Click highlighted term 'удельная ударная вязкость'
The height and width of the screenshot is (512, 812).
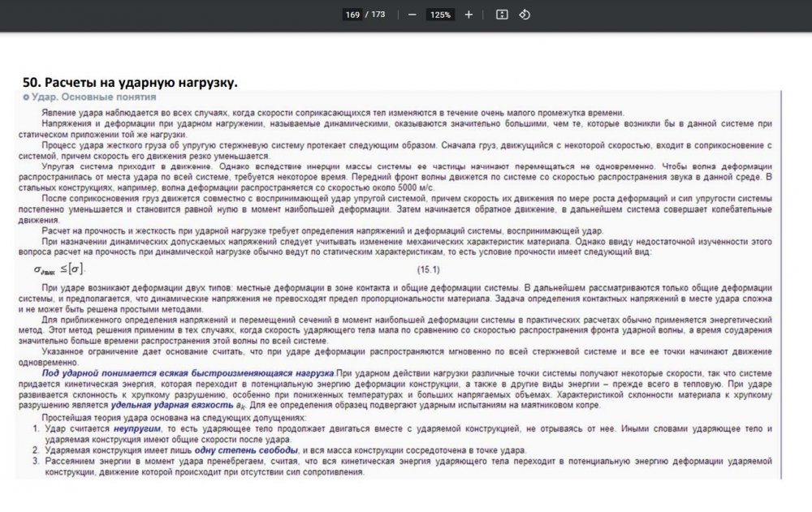(172, 406)
